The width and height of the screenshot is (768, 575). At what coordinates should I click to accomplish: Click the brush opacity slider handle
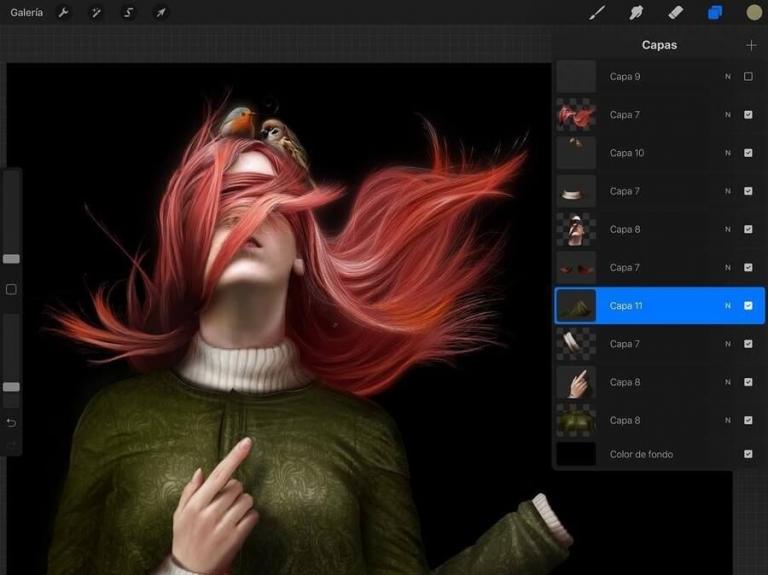(11, 387)
